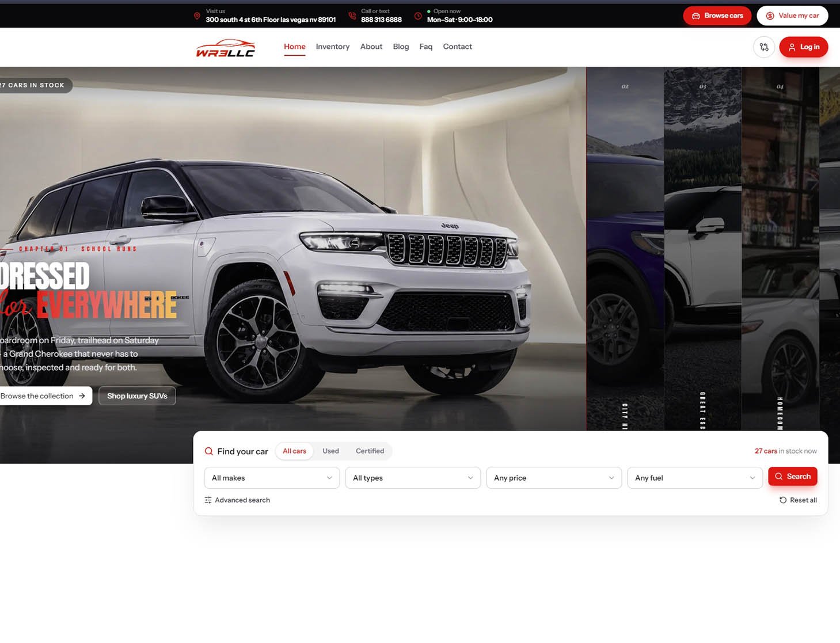Click Shop luxury SUVs button
This screenshot has height=643, width=840.
pos(137,396)
